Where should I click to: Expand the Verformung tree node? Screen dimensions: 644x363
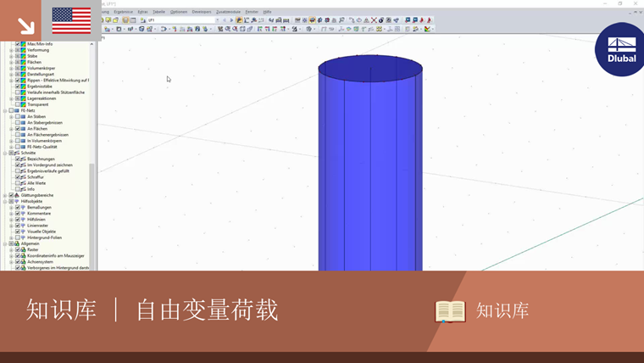(12, 50)
